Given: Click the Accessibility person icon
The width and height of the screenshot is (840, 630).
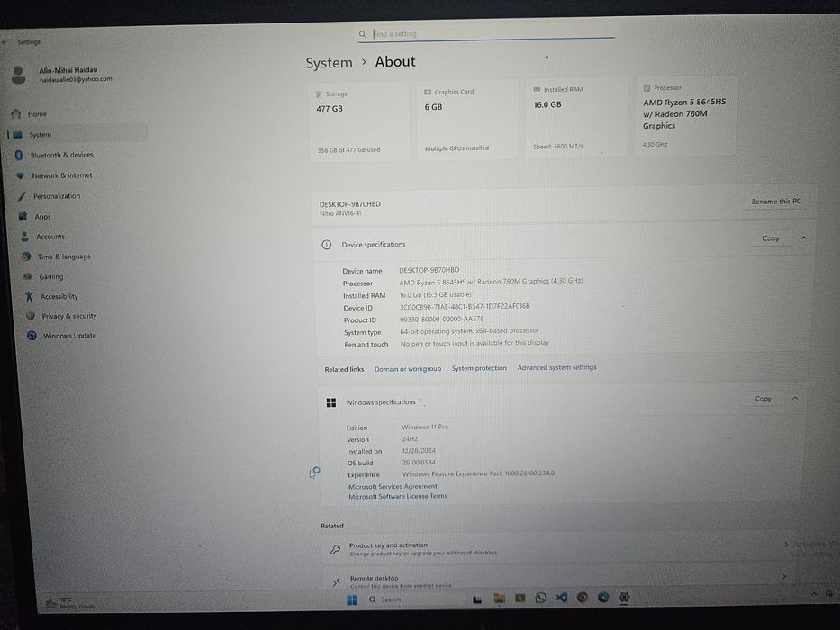Looking at the screenshot, I should [29, 296].
